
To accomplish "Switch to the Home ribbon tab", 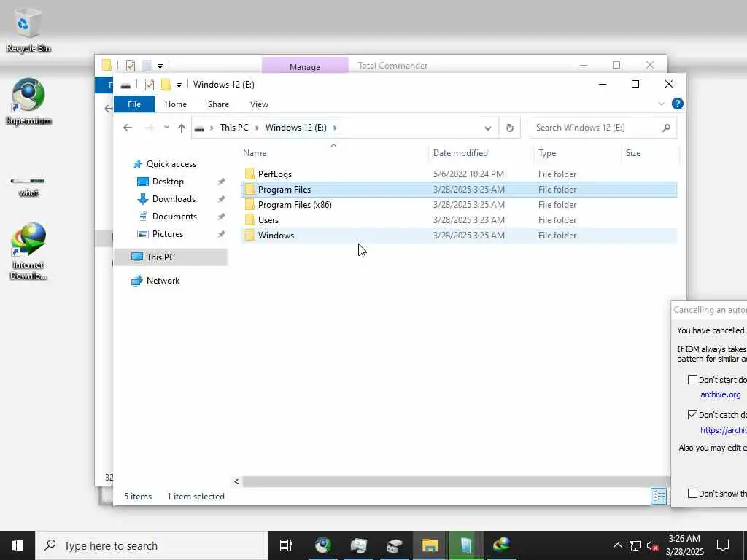I will pyautogui.click(x=176, y=104).
